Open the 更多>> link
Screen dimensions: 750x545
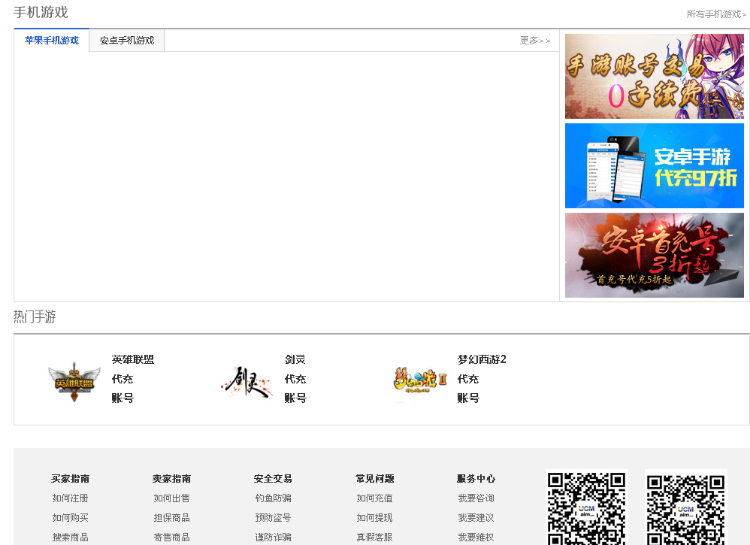[535, 41]
